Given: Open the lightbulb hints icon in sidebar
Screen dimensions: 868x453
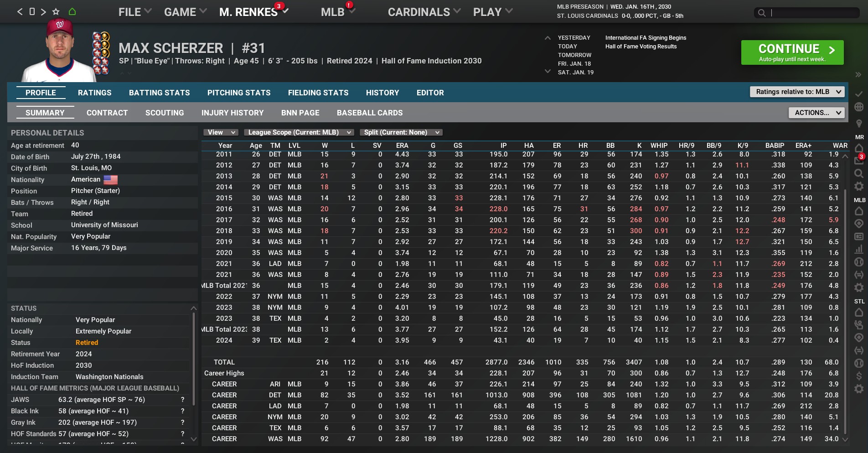Looking at the screenshot, I should point(859,124).
